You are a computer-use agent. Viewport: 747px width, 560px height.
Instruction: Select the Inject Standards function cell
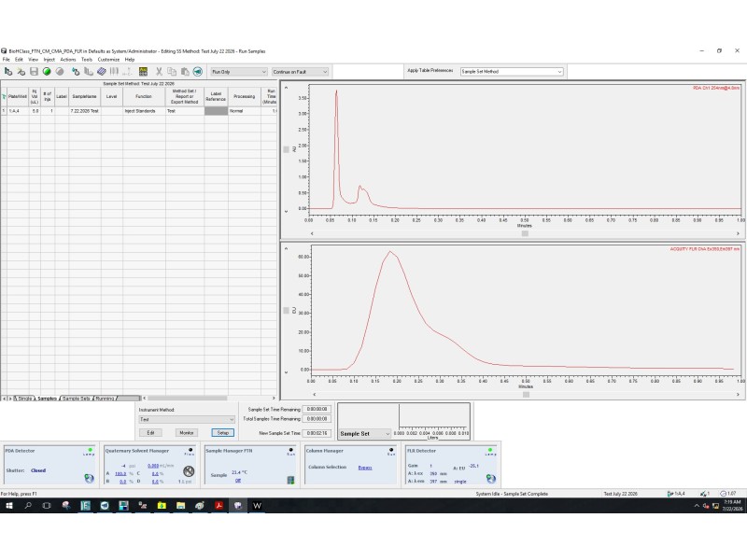[145, 111]
